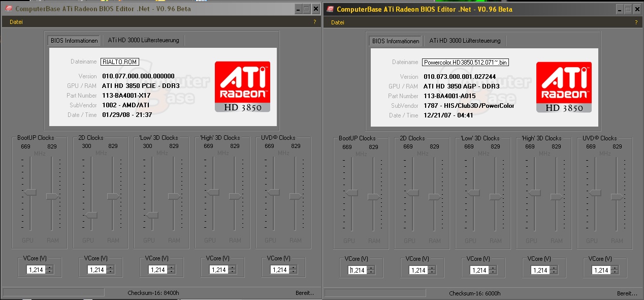The image size is (644, 300).
Task: Click BootUP VCore value field in left window
Action: tap(36, 269)
